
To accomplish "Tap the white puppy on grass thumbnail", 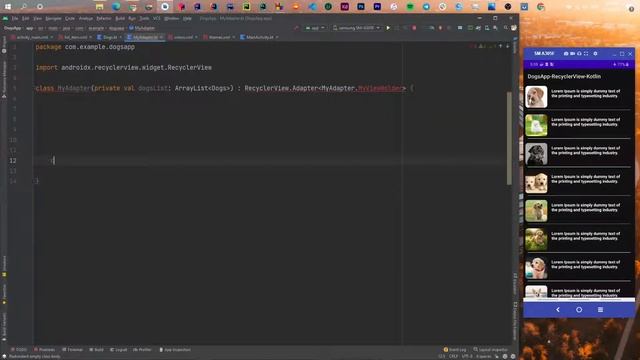I will point(536,125).
